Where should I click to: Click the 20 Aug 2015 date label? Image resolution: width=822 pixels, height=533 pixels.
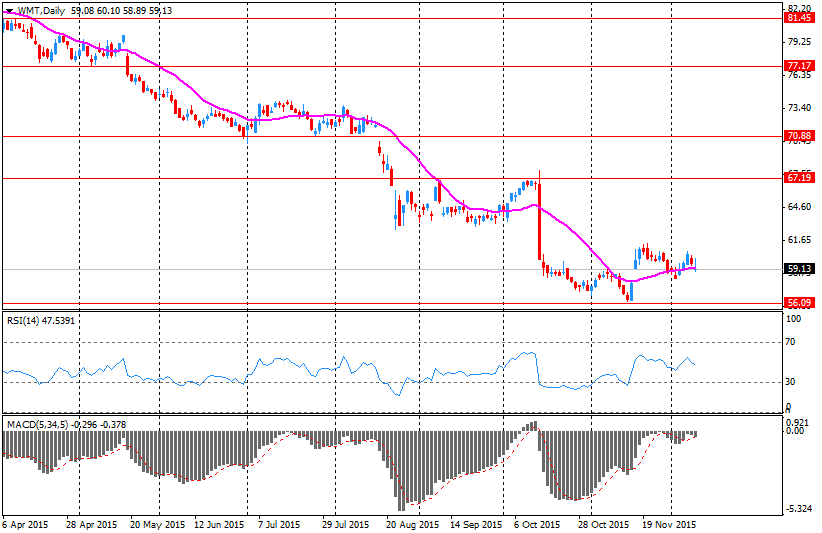tap(413, 525)
